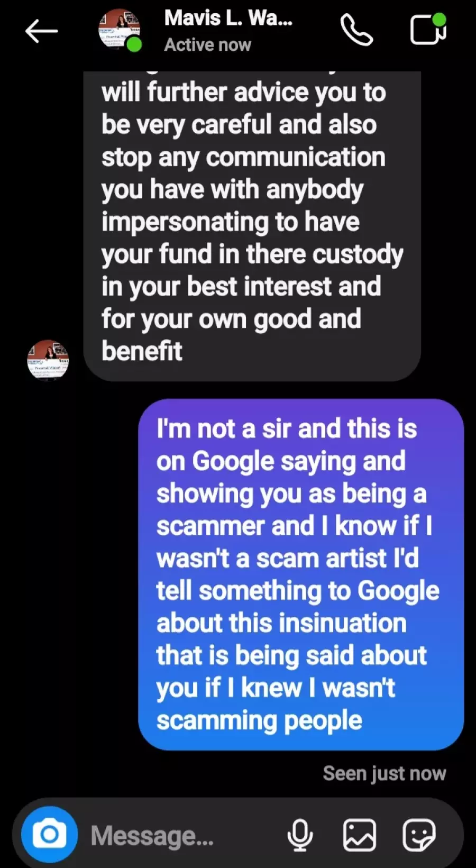Open the blue camera button
This screenshot has height=868, width=476.
click(x=49, y=834)
